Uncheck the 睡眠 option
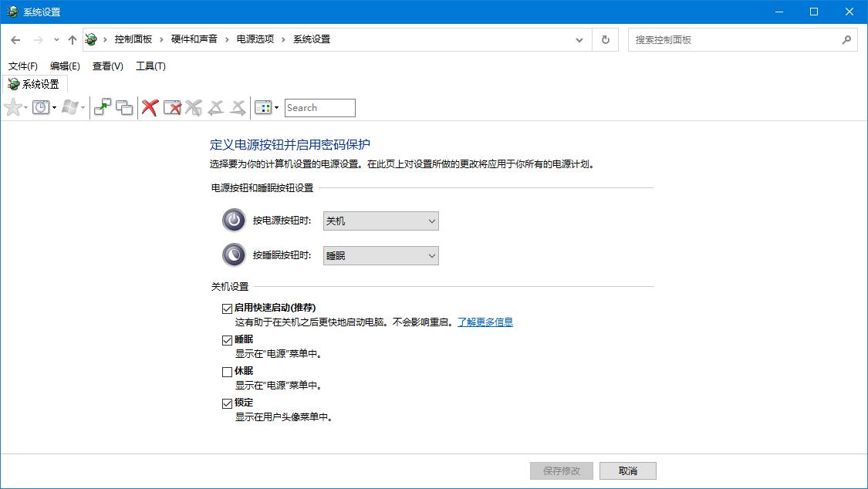 point(227,339)
